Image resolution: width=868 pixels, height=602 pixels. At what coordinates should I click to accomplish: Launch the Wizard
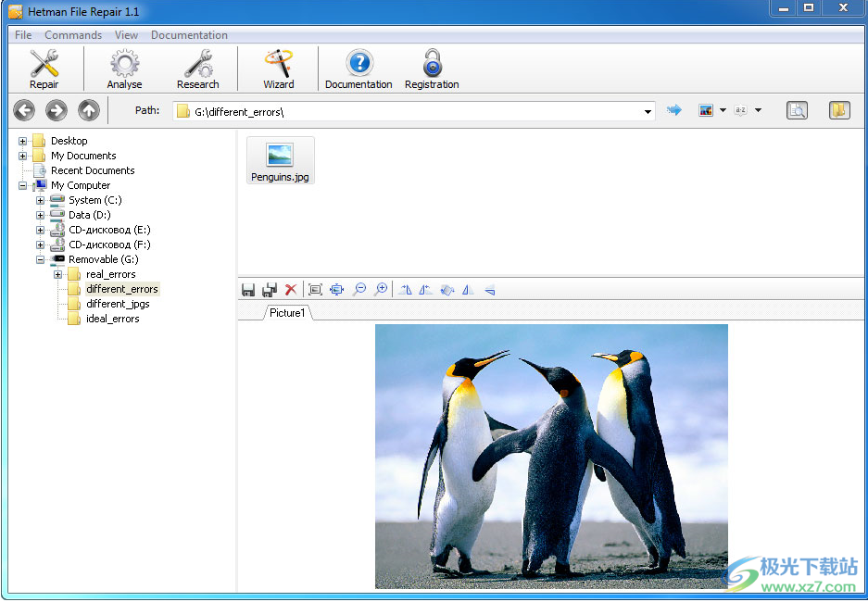click(279, 69)
